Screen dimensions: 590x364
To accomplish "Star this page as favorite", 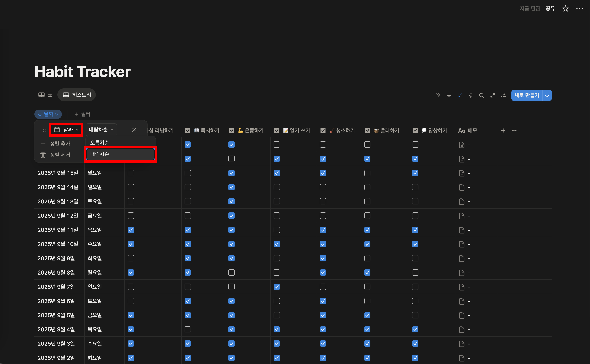I will [x=565, y=9].
